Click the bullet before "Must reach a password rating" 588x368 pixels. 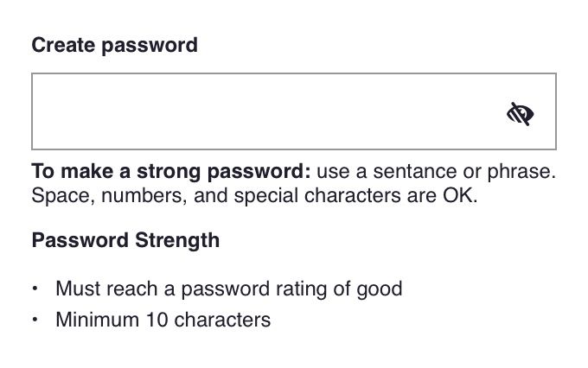tap(35, 289)
